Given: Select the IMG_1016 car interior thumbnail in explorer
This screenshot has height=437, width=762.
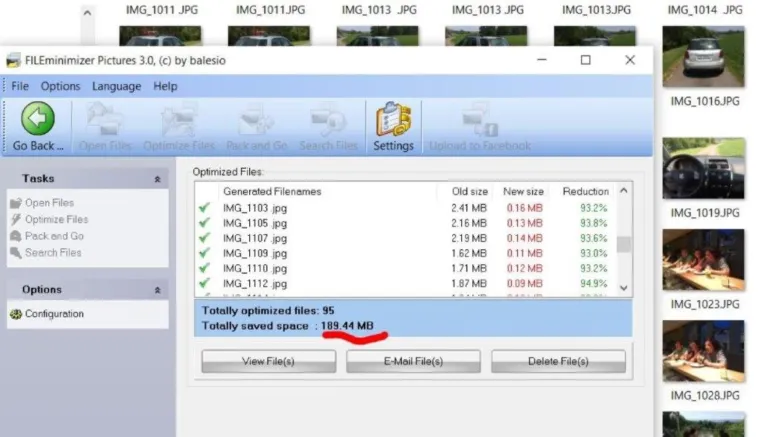Looking at the screenshot, I should 703,168.
